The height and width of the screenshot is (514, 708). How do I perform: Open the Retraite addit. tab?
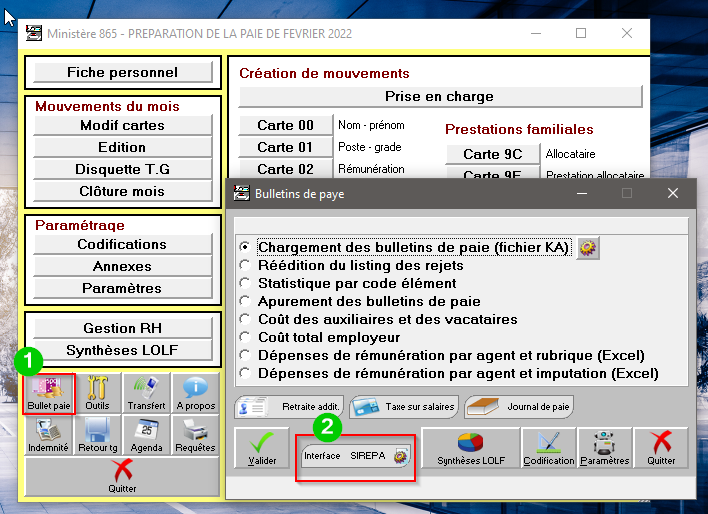(289, 406)
